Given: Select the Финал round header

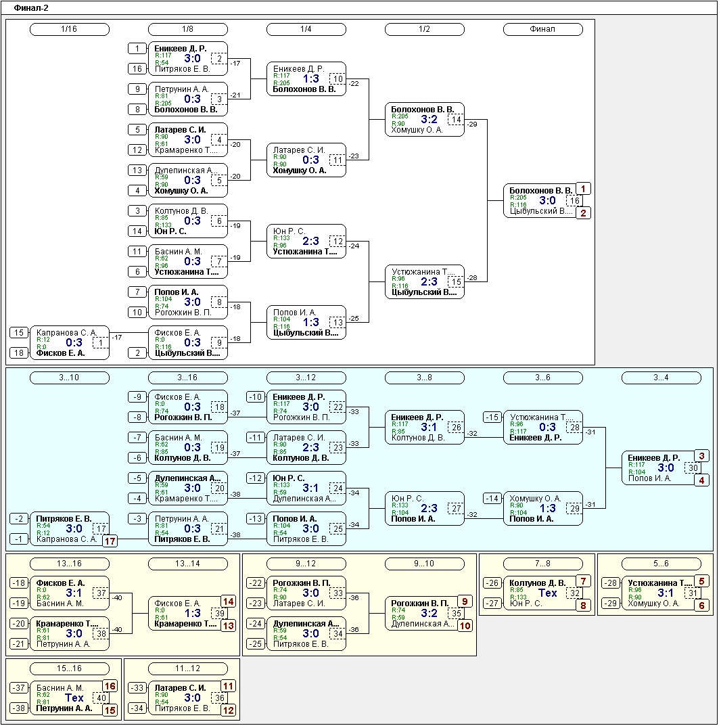Looking at the screenshot, I should pyautogui.click(x=542, y=29).
